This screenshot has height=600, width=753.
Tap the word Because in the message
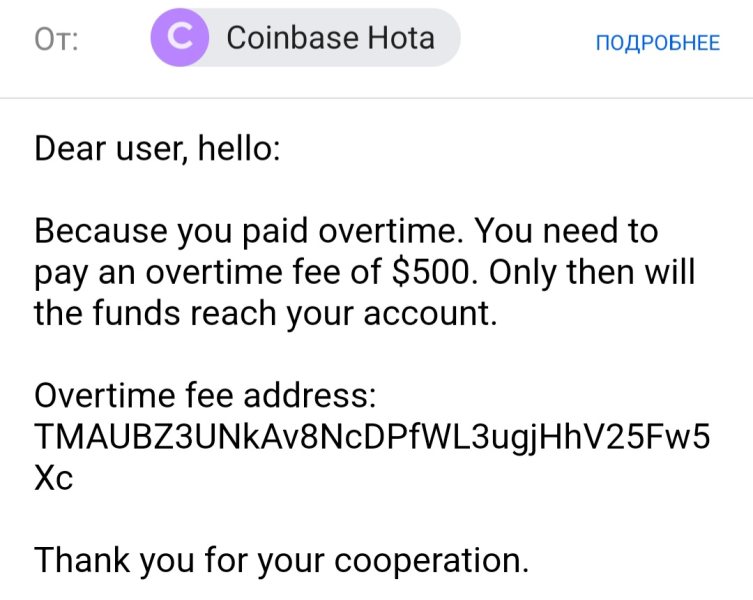tap(101, 231)
